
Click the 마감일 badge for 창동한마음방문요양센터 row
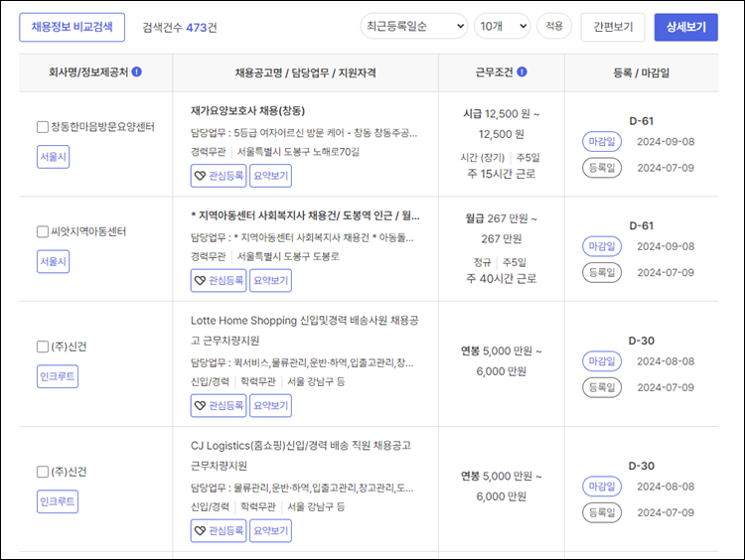pyautogui.click(x=602, y=142)
